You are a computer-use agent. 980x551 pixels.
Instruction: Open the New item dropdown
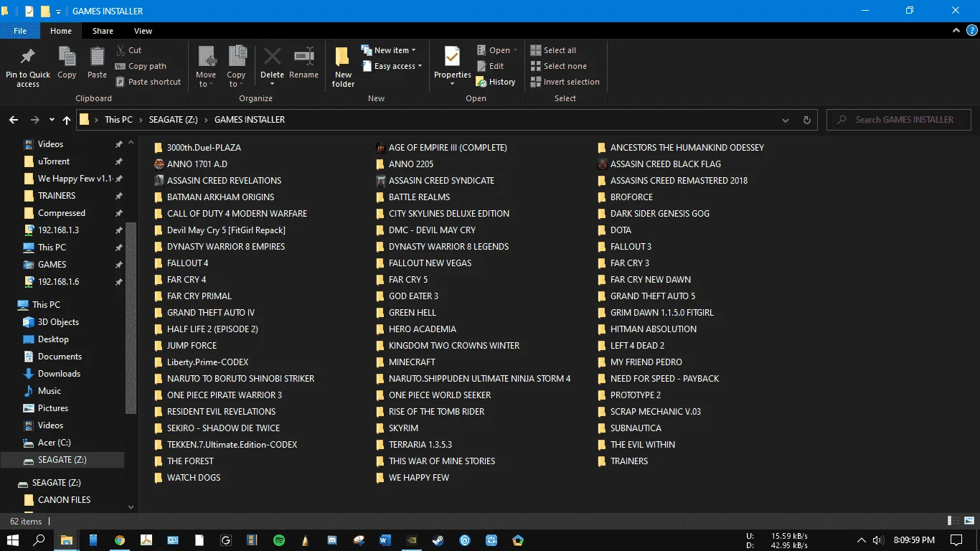click(388, 50)
